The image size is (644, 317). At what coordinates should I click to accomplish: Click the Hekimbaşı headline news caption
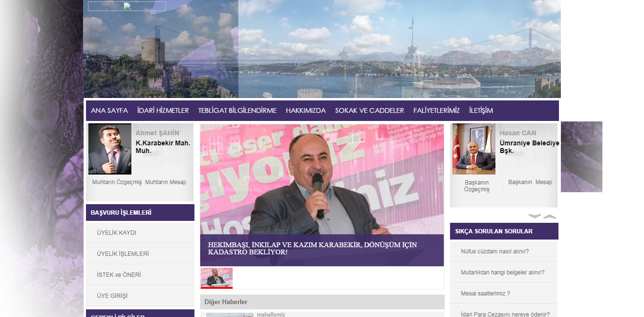click(312, 248)
